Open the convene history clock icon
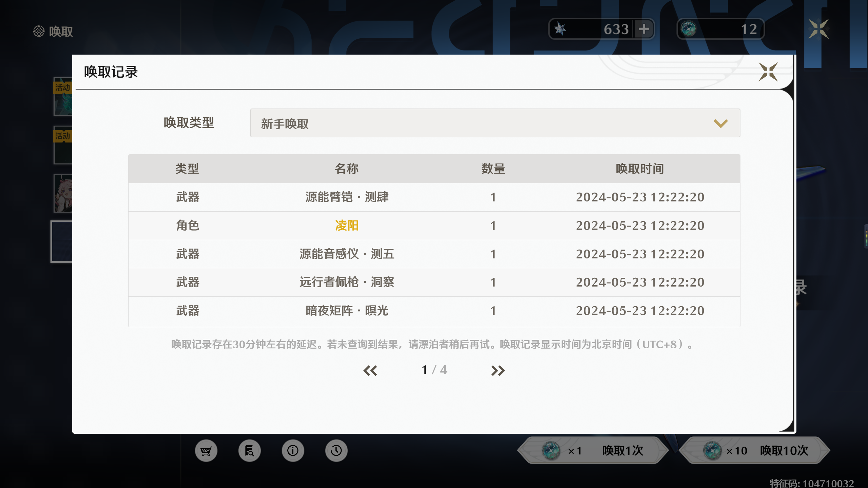Image resolution: width=868 pixels, height=488 pixels. (336, 451)
